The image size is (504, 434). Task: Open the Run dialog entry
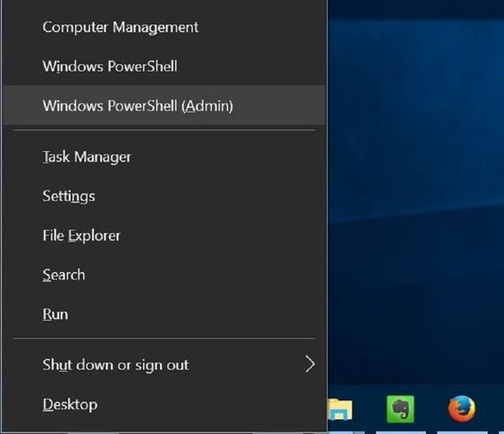pyautogui.click(x=55, y=315)
